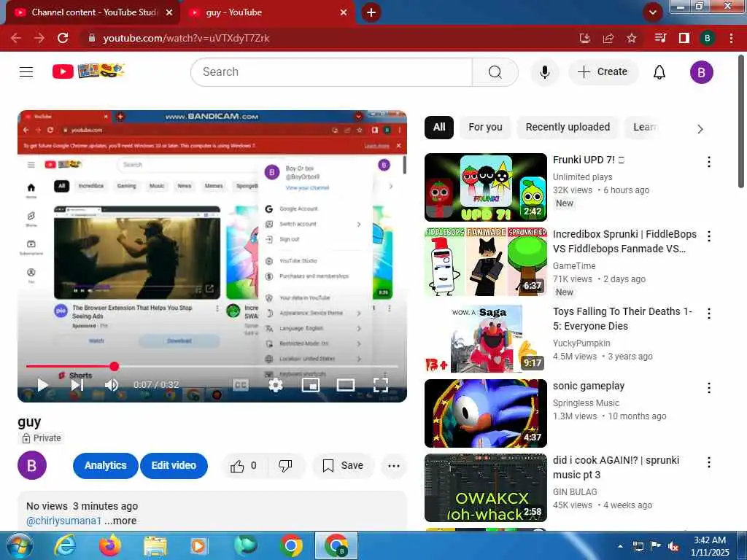Save video to a playlist
This screenshot has width=747, height=560.
tap(343, 466)
